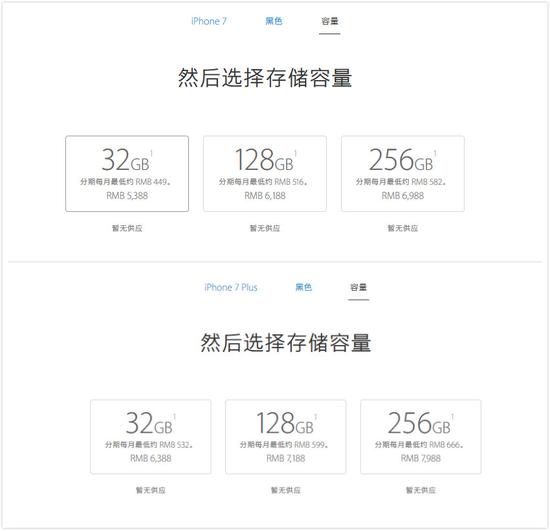Click upper 然后选择存储容量 heading for iPhone 7
This screenshot has height=531, width=550.
265,78
